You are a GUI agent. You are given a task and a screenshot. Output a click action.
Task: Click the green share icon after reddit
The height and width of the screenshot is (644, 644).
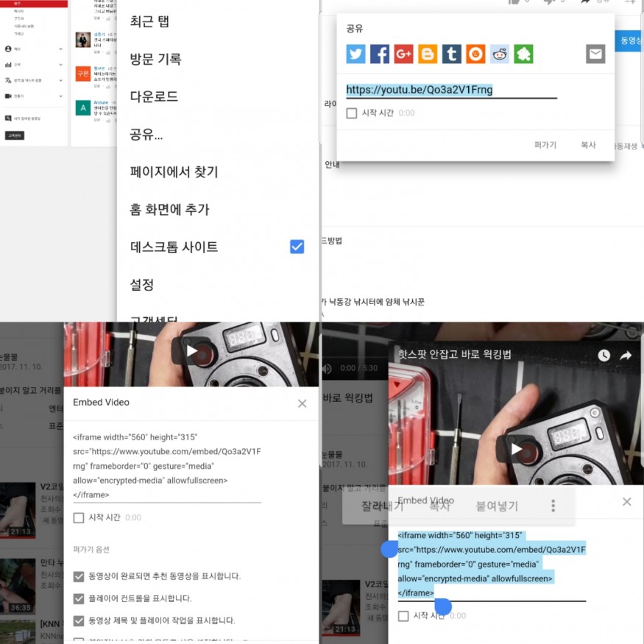click(523, 54)
